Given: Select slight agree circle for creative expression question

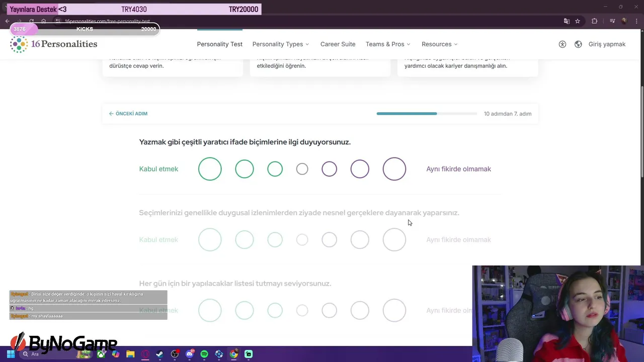Looking at the screenshot, I should pos(275,169).
